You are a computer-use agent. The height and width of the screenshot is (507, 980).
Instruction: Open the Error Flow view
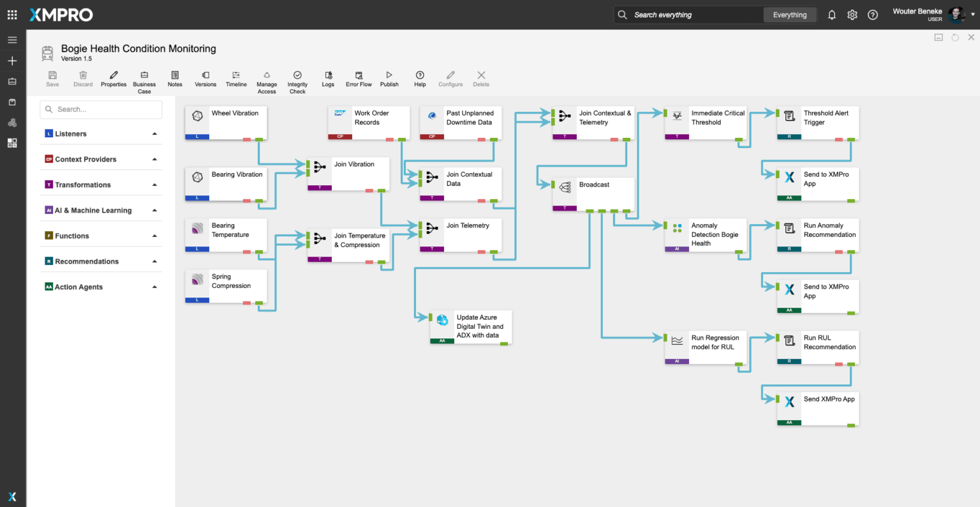[x=359, y=75]
